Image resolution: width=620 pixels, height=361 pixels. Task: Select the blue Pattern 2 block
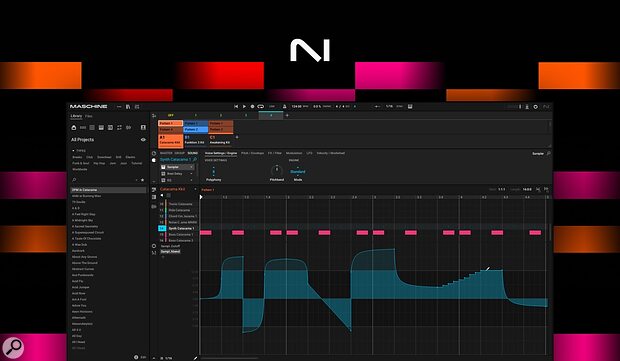196,129
